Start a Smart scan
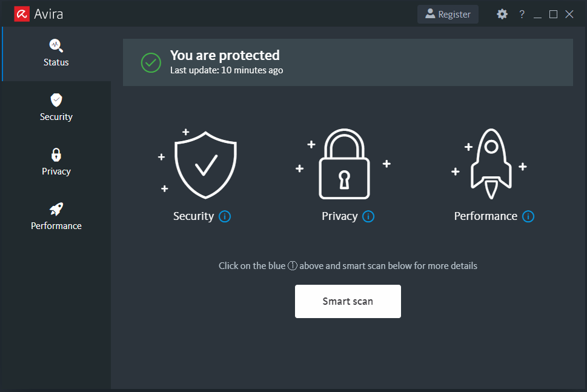The height and width of the screenshot is (392, 587). (348, 301)
